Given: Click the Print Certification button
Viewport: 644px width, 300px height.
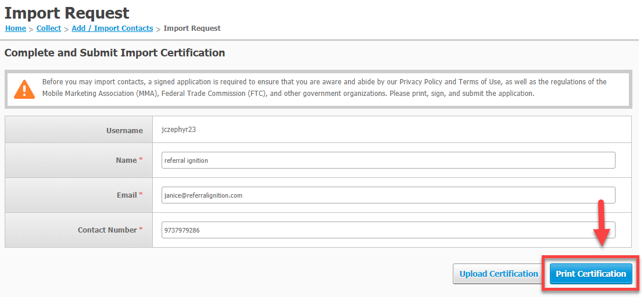Looking at the screenshot, I should point(591,274).
